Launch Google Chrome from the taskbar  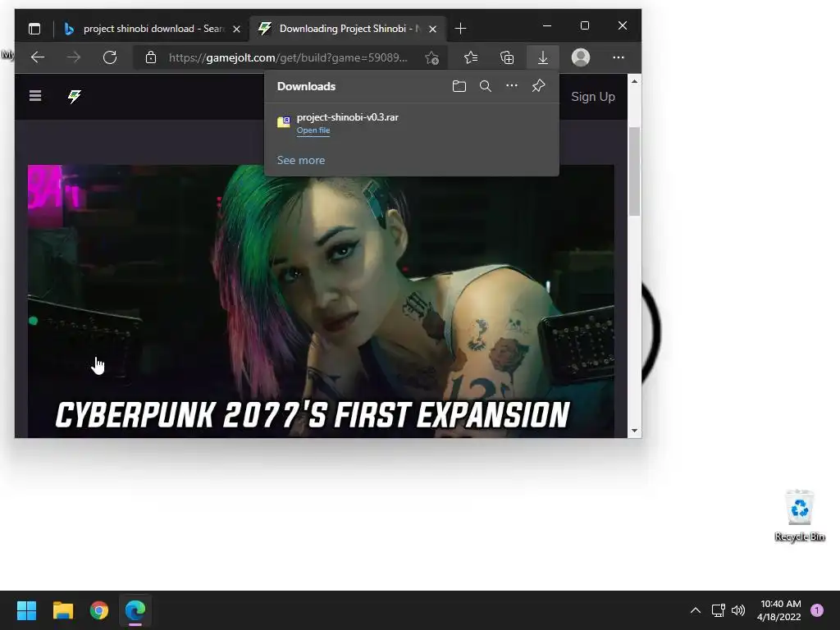pyautogui.click(x=99, y=610)
